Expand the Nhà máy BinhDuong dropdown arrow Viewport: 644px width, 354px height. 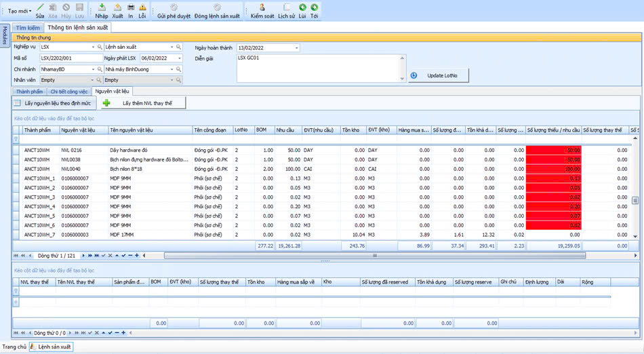coord(172,69)
